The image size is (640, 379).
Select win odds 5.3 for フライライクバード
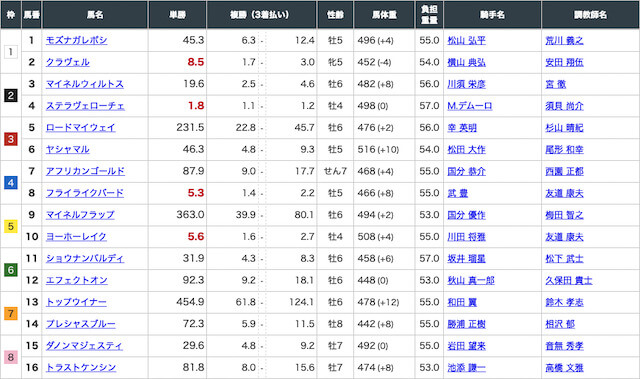click(x=196, y=193)
